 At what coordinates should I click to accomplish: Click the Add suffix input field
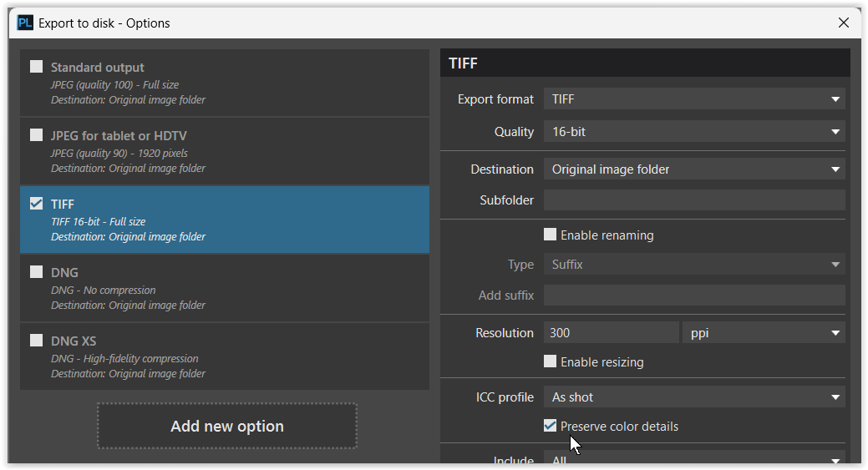[694, 296]
